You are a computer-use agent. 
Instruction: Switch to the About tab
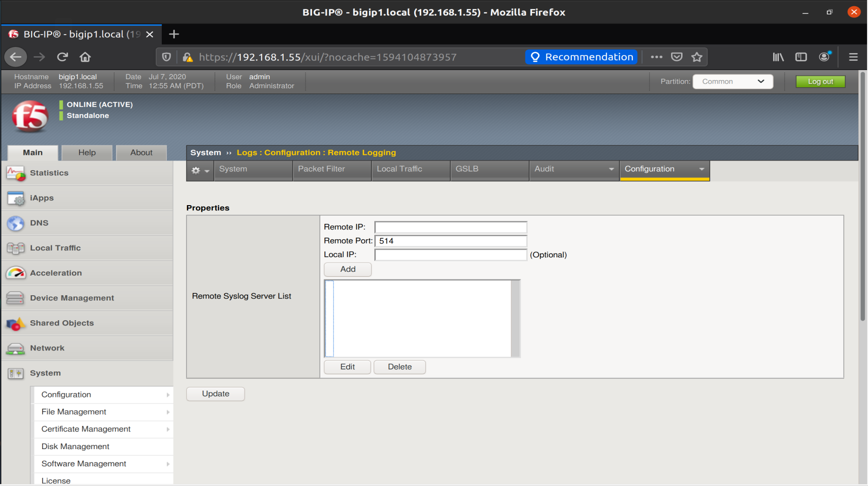click(x=141, y=153)
